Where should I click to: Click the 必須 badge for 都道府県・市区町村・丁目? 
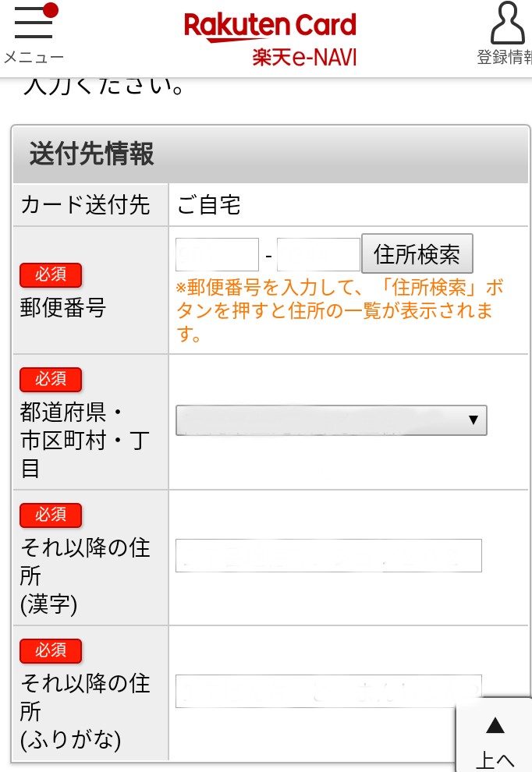50,379
